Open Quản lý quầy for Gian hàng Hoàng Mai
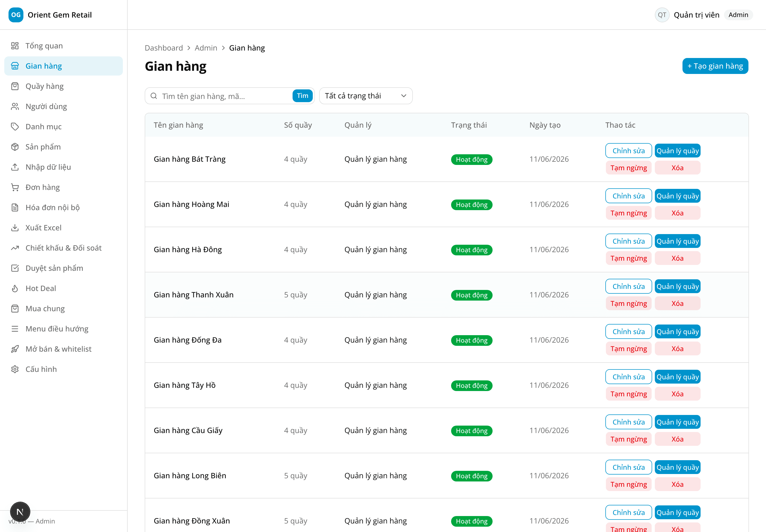This screenshot has height=532, width=766. point(677,196)
